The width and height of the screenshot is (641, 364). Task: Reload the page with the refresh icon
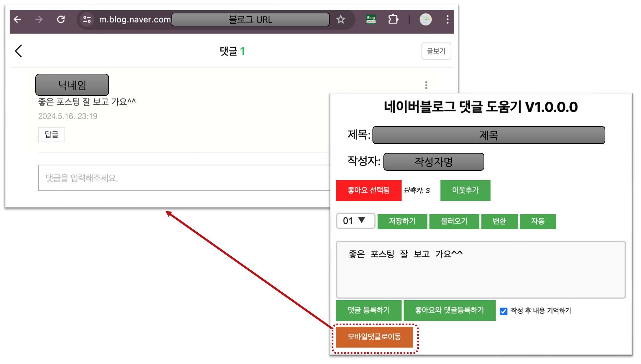pyautogui.click(x=61, y=20)
